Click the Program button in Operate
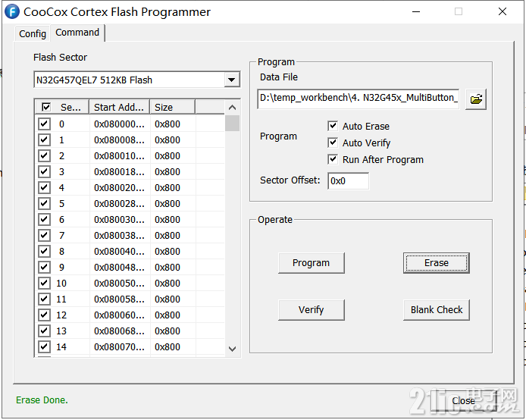Screen dimensions: 526x420 (x=311, y=263)
